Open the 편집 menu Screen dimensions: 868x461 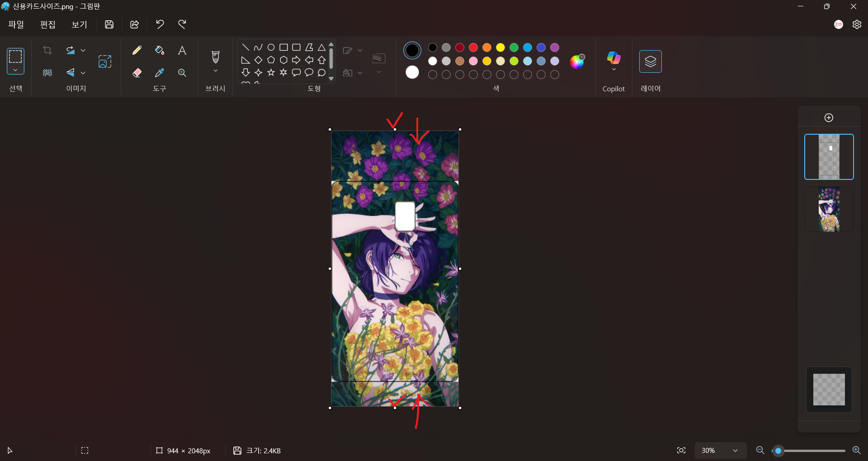click(48, 24)
